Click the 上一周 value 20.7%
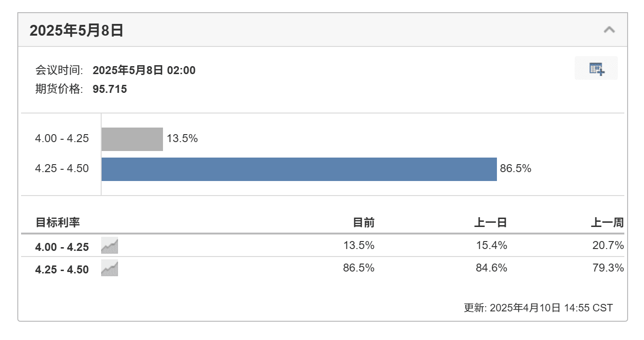The height and width of the screenshot is (340, 644). click(608, 245)
